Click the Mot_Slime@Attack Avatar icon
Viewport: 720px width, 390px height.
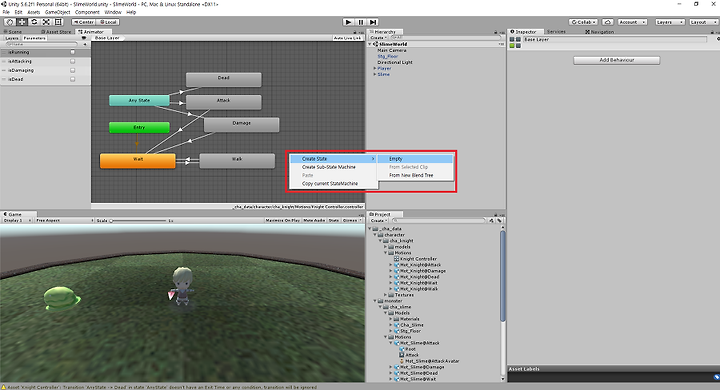click(402, 361)
